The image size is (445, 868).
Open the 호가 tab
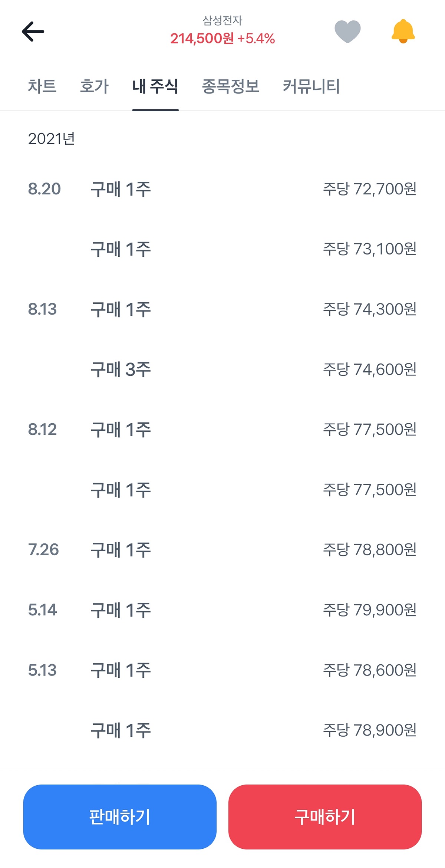(95, 86)
